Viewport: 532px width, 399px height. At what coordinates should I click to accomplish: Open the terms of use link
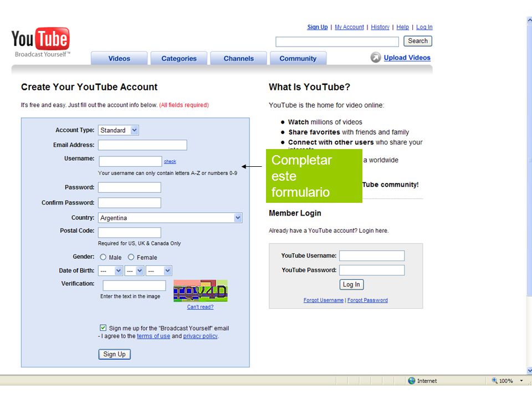tap(154, 336)
